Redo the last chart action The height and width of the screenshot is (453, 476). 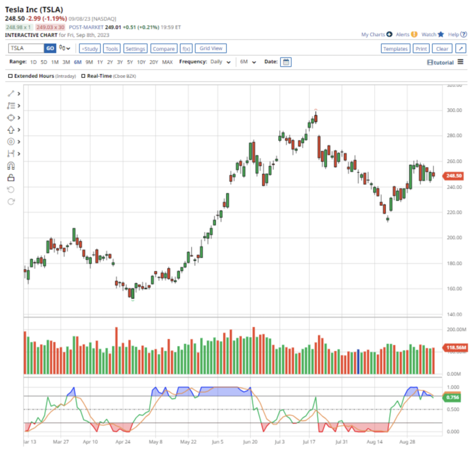pyautogui.click(x=11, y=202)
